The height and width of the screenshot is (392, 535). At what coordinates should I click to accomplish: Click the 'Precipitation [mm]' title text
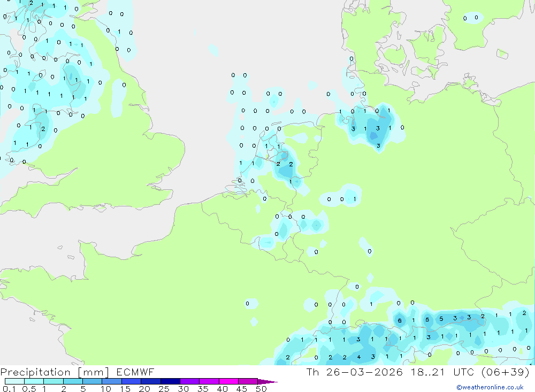55,372
